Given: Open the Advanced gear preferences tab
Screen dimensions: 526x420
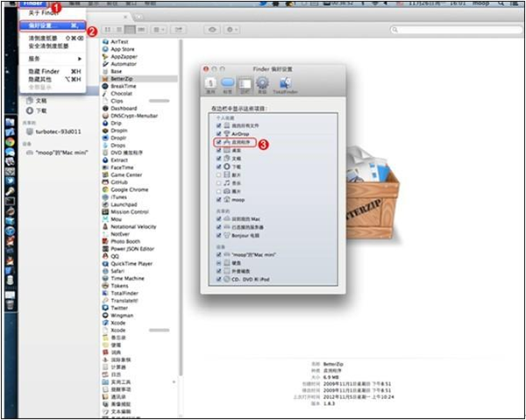Looking at the screenshot, I should click(x=261, y=84).
